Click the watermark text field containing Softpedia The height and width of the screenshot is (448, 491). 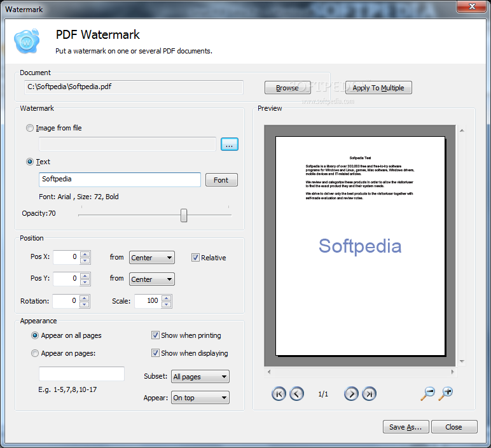point(120,179)
